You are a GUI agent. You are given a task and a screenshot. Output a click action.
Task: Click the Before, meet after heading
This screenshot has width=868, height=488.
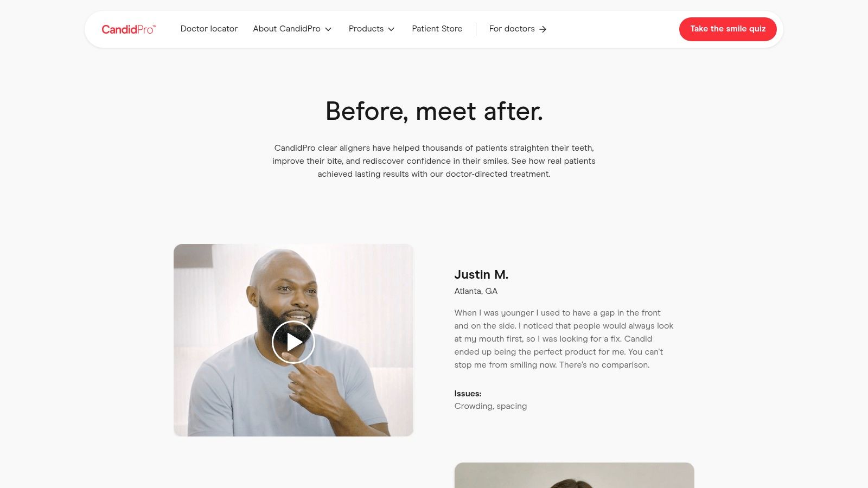[434, 111]
